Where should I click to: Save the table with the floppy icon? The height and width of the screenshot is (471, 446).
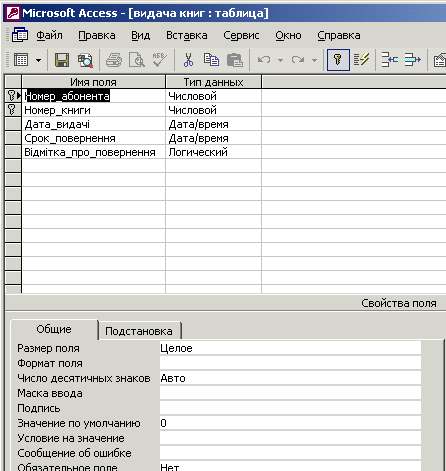(x=62, y=60)
